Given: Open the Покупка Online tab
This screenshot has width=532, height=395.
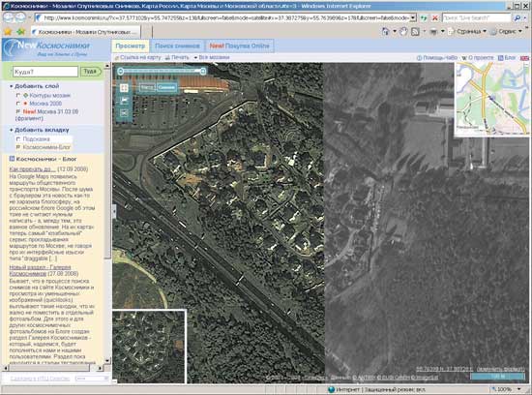Looking at the screenshot, I should (240, 46).
